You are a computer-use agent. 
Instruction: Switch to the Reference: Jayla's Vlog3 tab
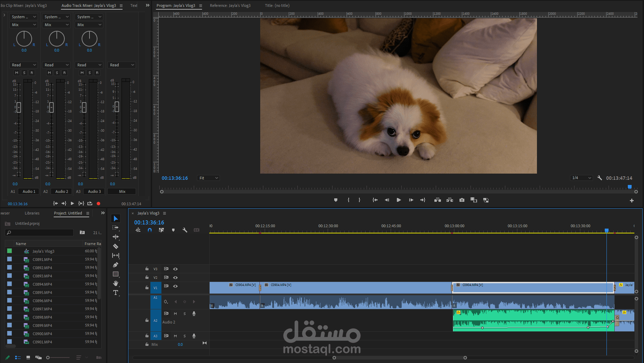click(230, 5)
